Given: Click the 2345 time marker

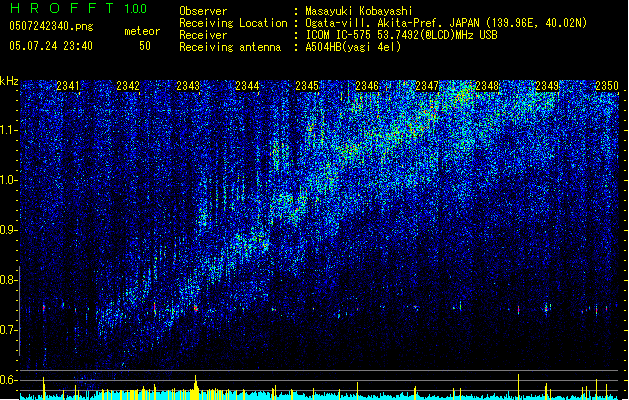Looking at the screenshot, I should tap(307, 85).
